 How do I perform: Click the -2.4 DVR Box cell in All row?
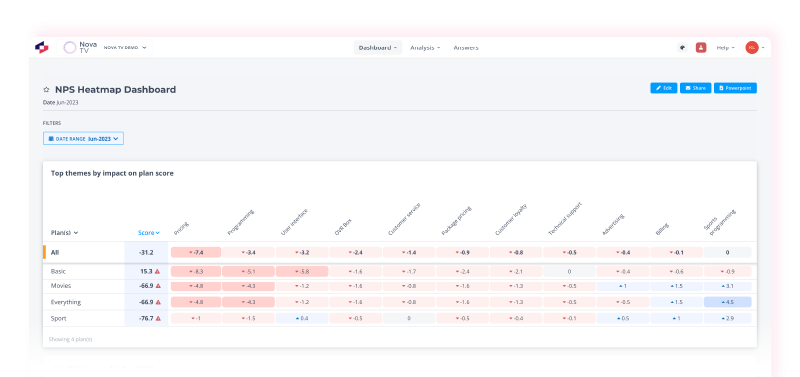point(356,253)
